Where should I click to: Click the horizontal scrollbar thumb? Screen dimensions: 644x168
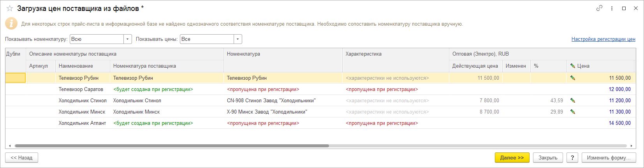tap(171, 146)
